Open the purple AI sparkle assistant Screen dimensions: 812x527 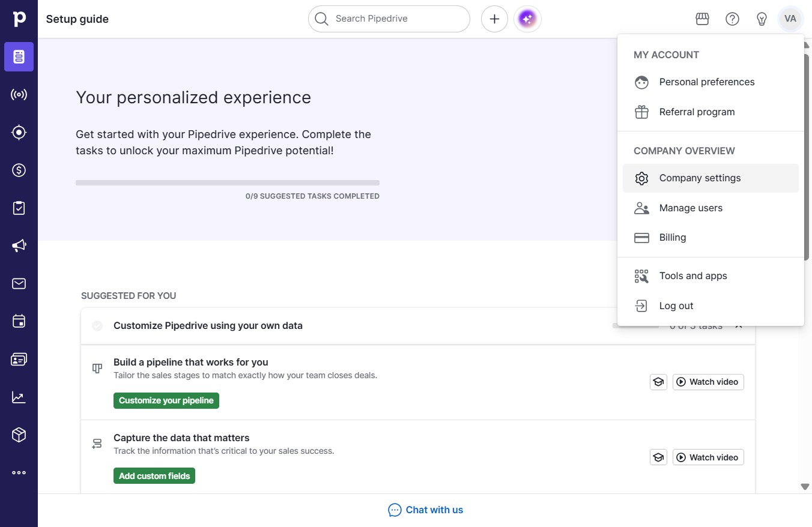[527, 19]
